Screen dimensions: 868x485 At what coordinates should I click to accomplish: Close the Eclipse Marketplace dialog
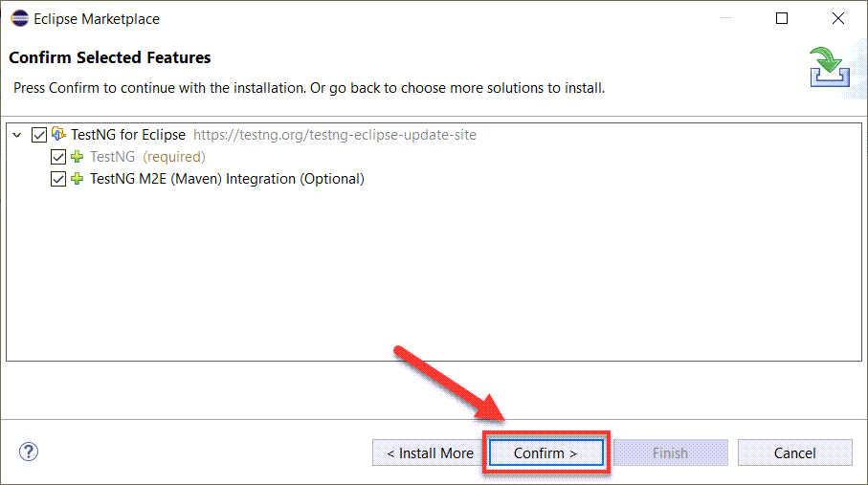pos(838,18)
